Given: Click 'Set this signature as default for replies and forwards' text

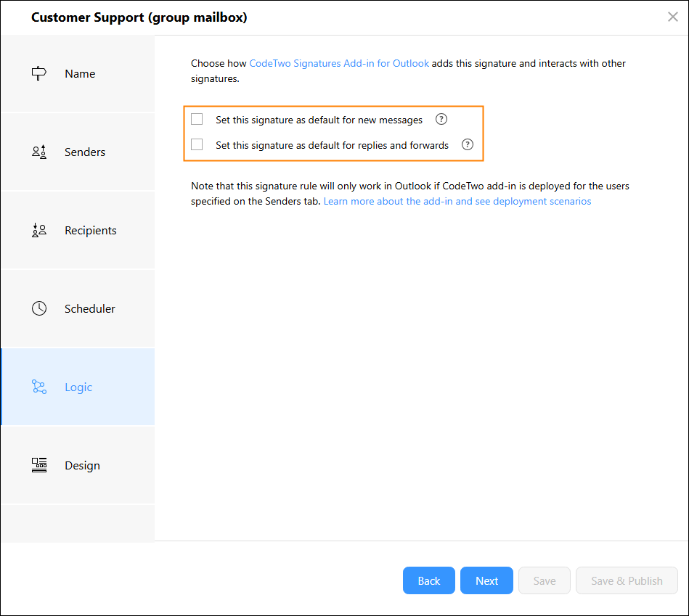Looking at the screenshot, I should 333,145.
